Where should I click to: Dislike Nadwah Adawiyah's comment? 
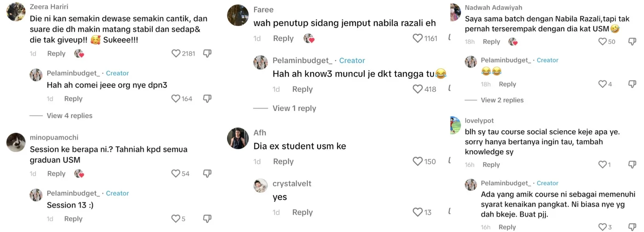(632, 42)
